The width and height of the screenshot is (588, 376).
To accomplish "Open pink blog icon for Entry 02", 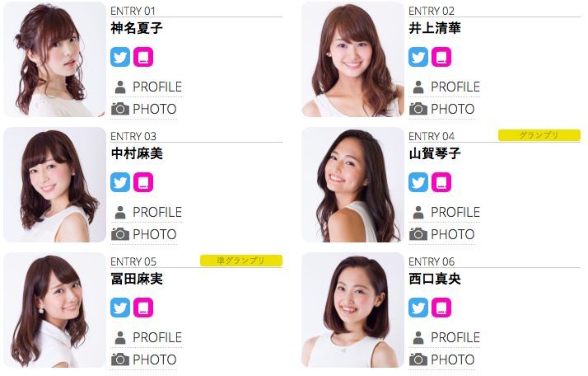I will tap(441, 57).
